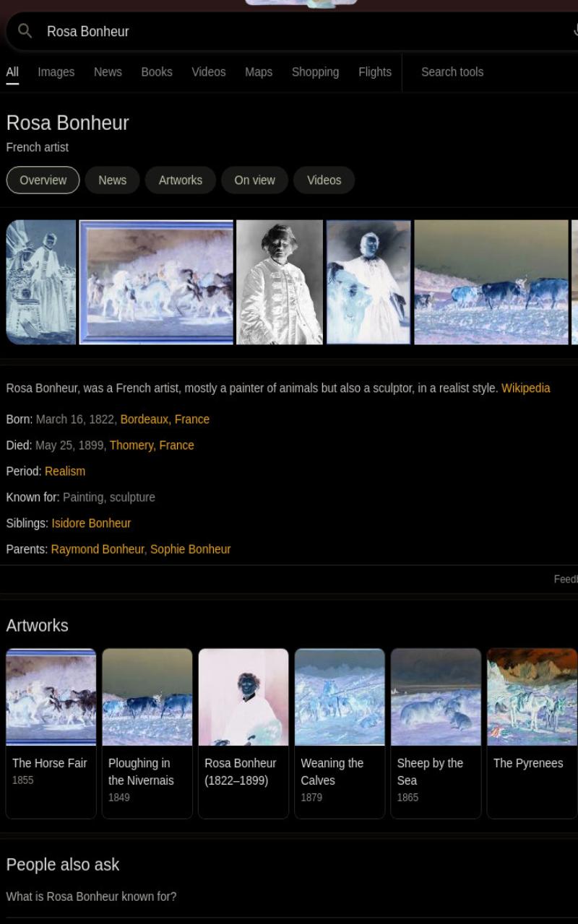Select the All results tab

click(x=12, y=72)
